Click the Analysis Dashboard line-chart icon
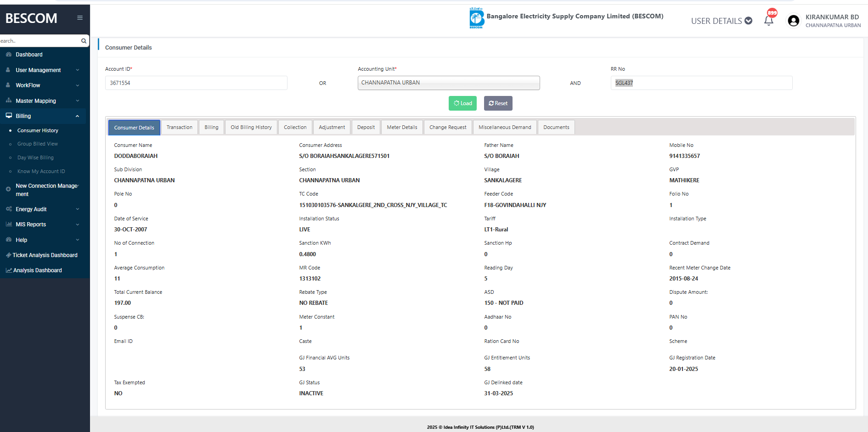This screenshot has width=868, height=432. click(8, 270)
